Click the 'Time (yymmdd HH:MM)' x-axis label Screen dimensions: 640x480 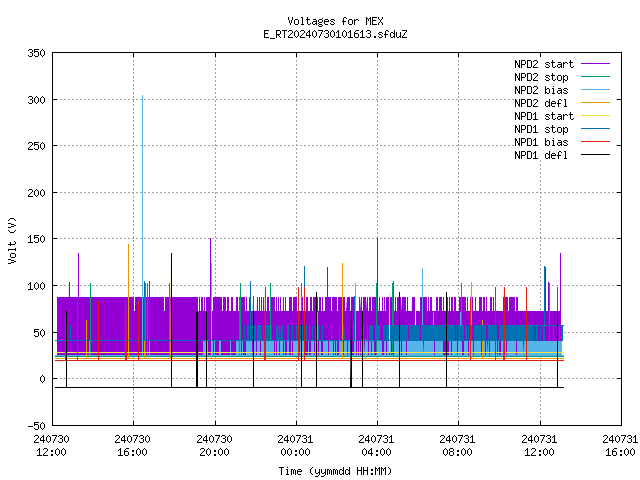click(x=335, y=471)
